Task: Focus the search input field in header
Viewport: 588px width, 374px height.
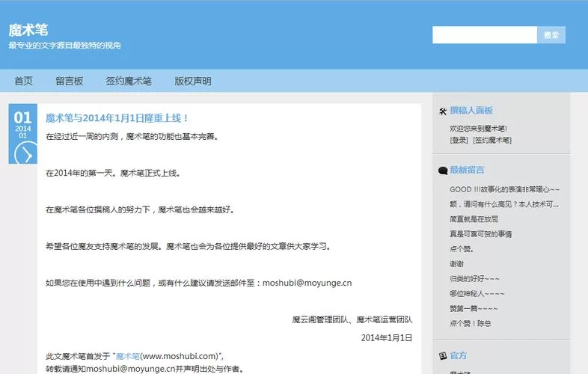Action: [x=485, y=35]
